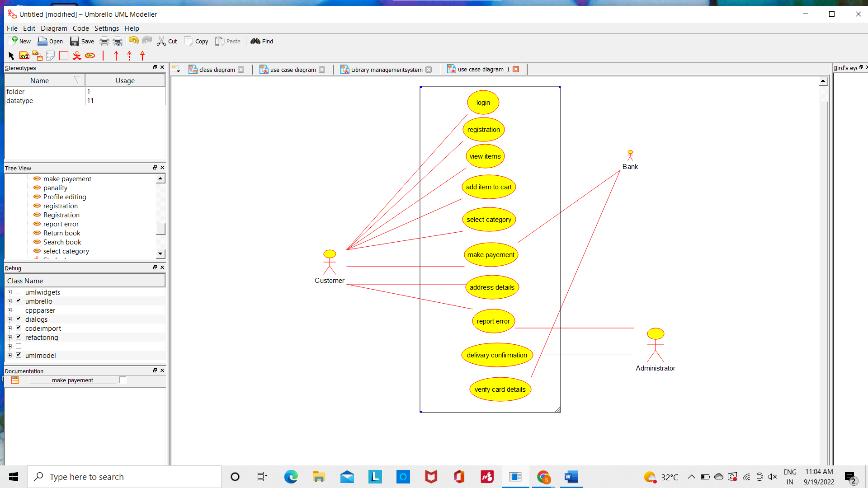Sort stereotypes by Name column
Image resolution: width=868 pixels, height=488 pixels.
click(x=45, y=80)
